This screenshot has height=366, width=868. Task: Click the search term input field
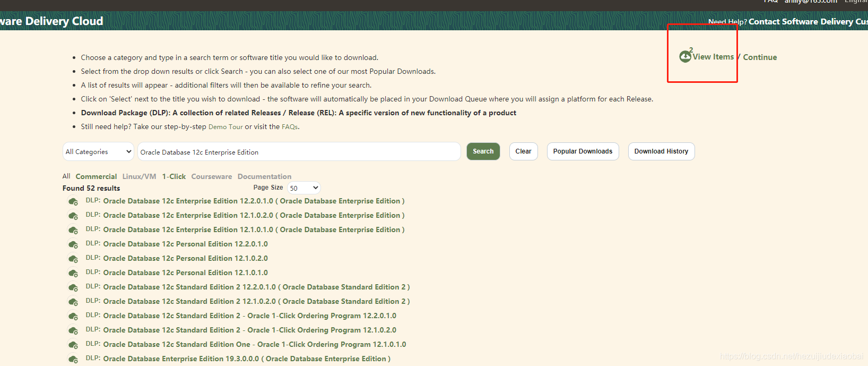(299, 151)
